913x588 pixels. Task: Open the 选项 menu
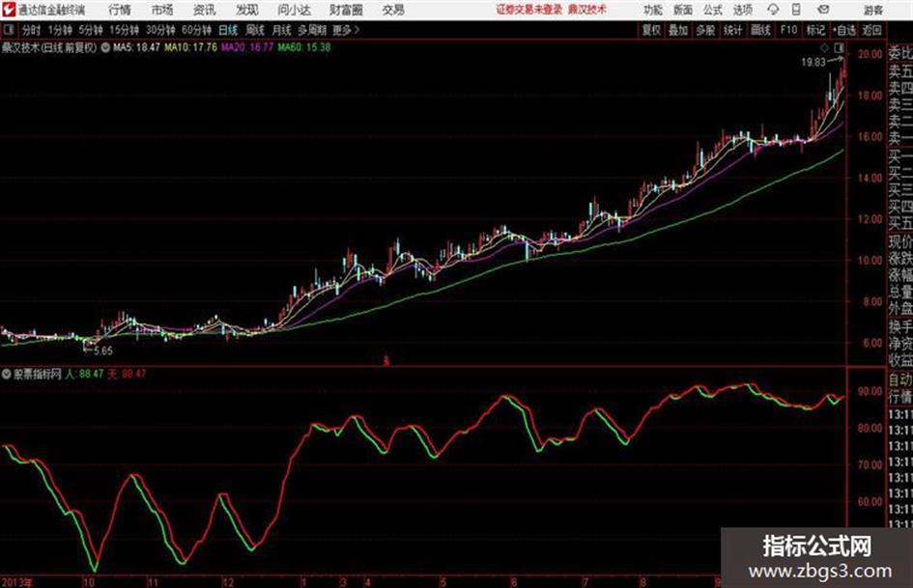click(743, 10)
